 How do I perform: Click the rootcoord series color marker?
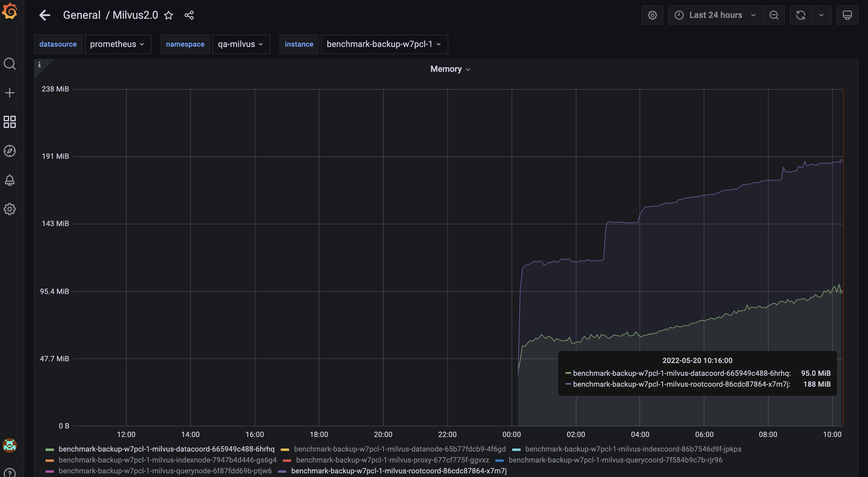click(x=282, y=471)
